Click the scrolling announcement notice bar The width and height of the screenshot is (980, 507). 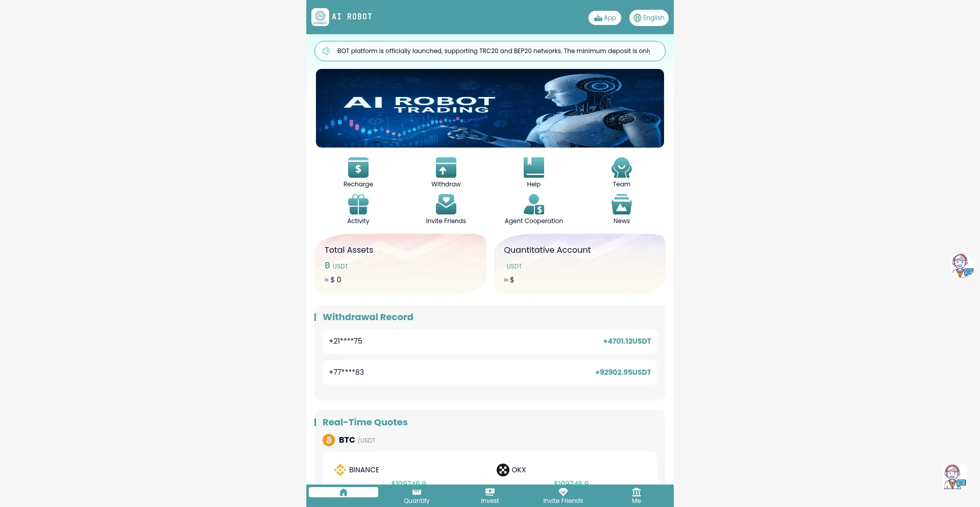[x=490, y=51]
